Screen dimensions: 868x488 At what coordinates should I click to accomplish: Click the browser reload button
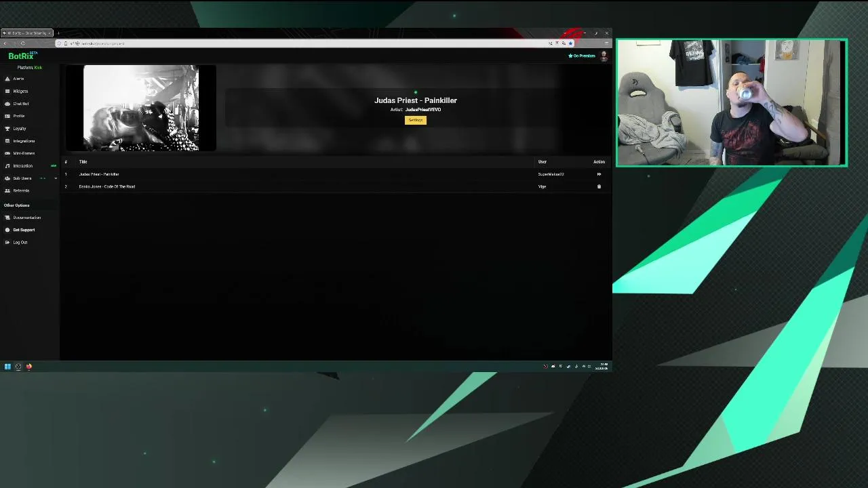(x=22, y=43)
